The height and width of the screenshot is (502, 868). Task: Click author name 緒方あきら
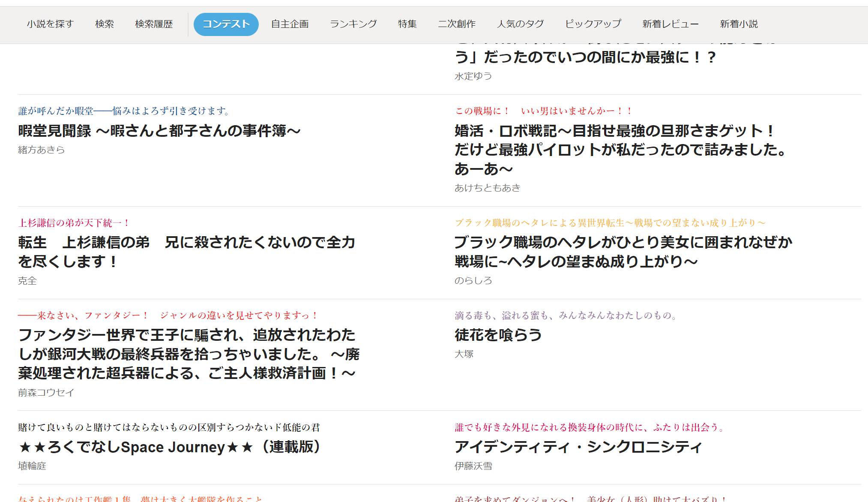click(41, 150)
